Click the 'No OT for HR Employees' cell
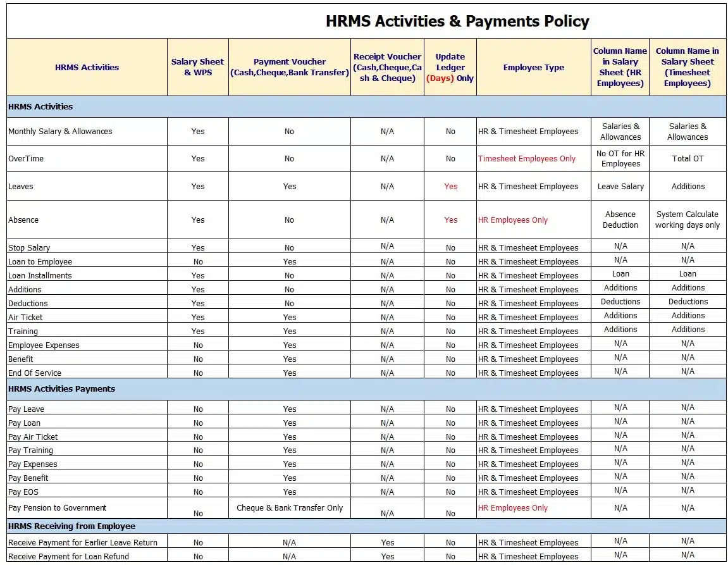728x565 pixels. (x=620, y=158)
